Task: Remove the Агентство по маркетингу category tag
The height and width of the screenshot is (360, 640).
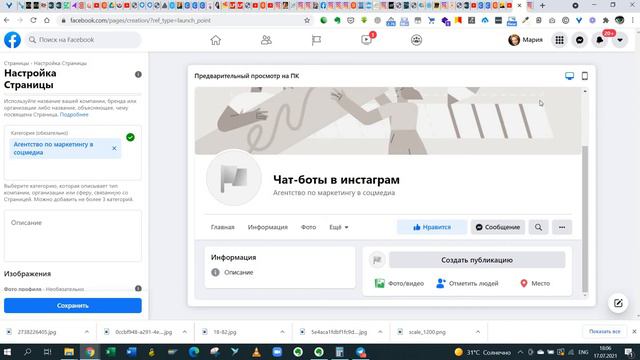Action: [114, 148]
